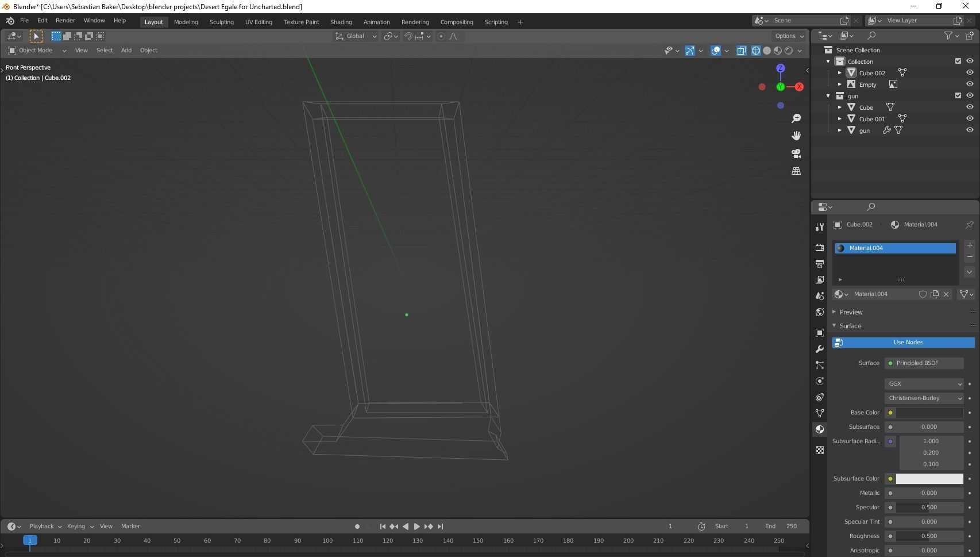Pin the properties editor context

(x=970, y=225)
